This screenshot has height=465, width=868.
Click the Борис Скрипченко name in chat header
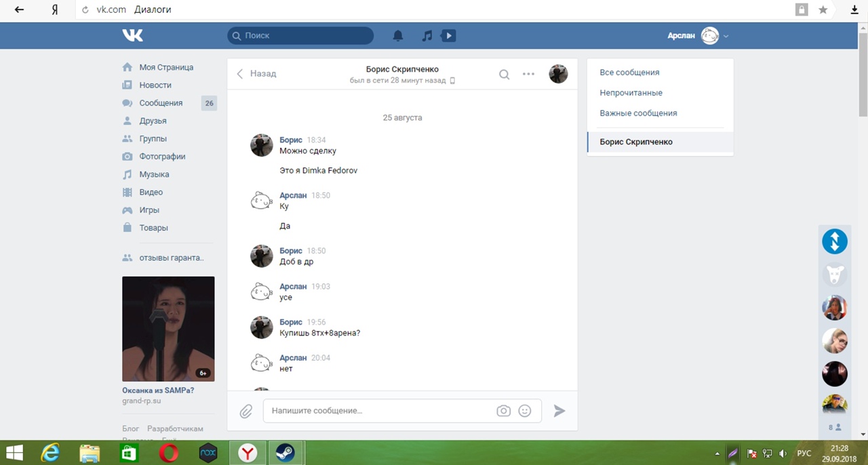[402, 69]
